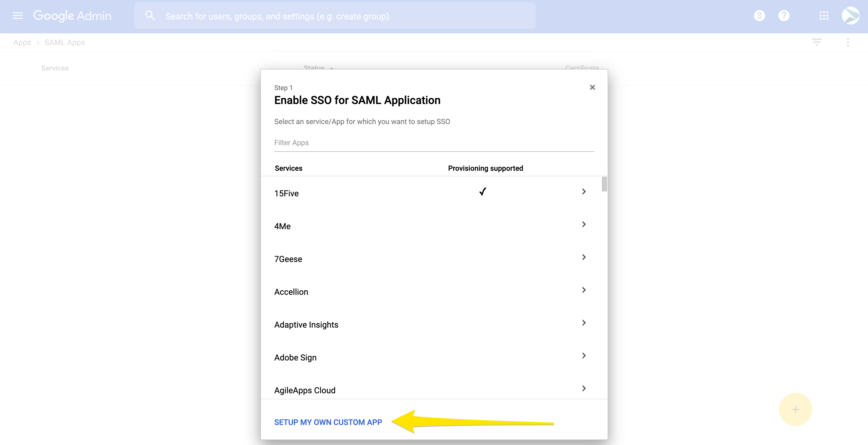
Task: Click the filter list icon
Action: click(817, 43)
